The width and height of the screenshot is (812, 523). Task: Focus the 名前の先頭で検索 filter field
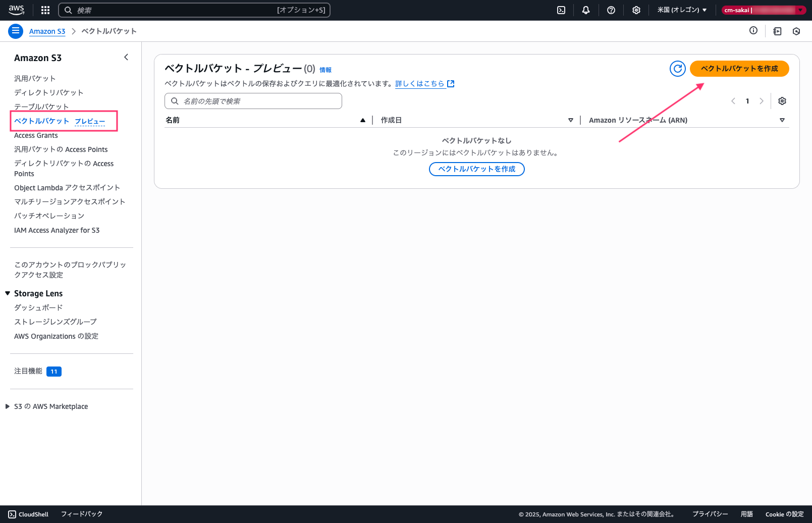click(253, 101)
